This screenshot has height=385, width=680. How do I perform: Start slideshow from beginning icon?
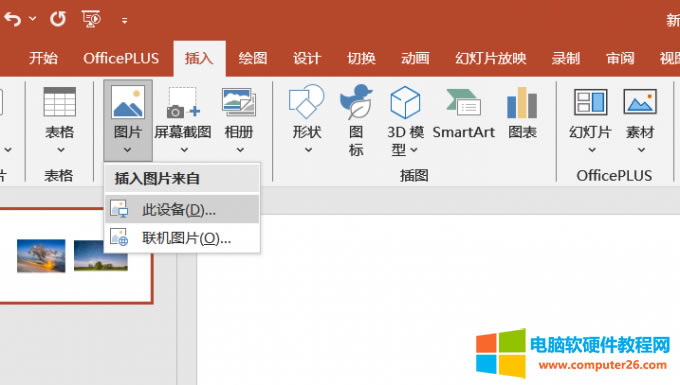(x=91, y=19)
